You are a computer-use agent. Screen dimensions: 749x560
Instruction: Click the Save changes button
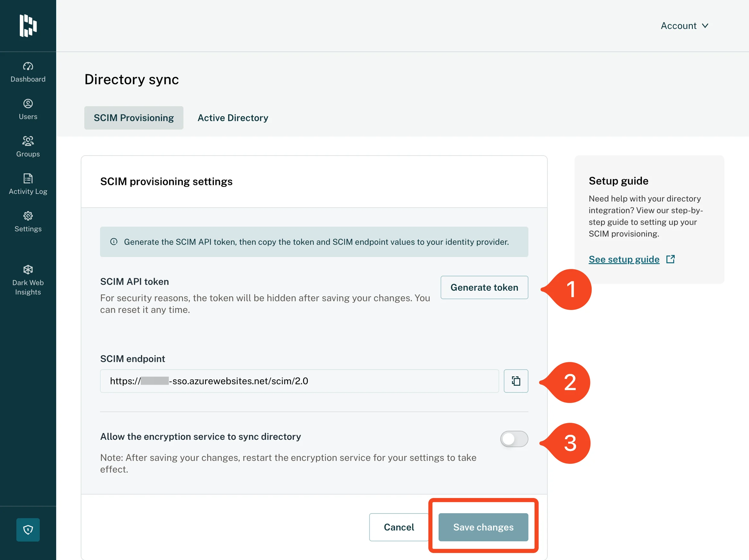[x=483, y=527]
